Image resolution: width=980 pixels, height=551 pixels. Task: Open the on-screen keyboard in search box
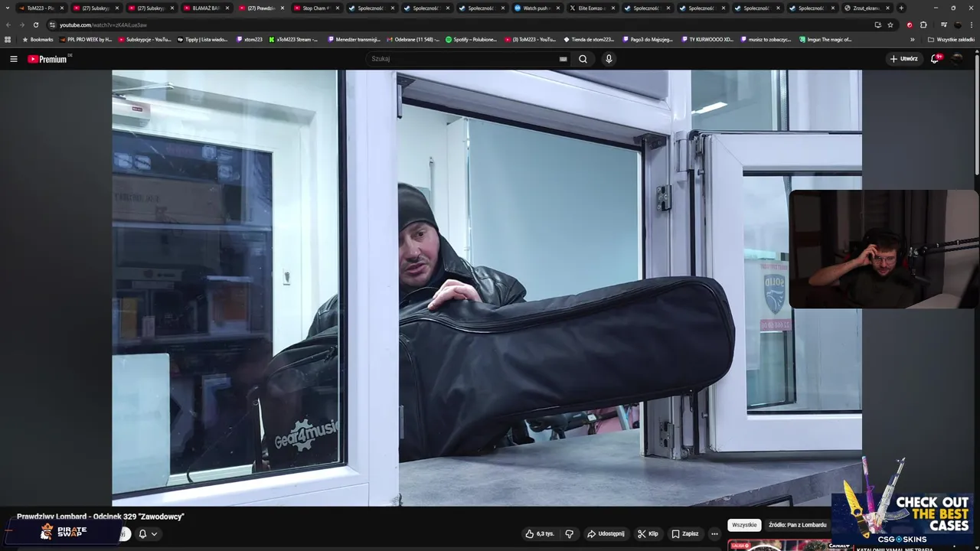point(563,59)
